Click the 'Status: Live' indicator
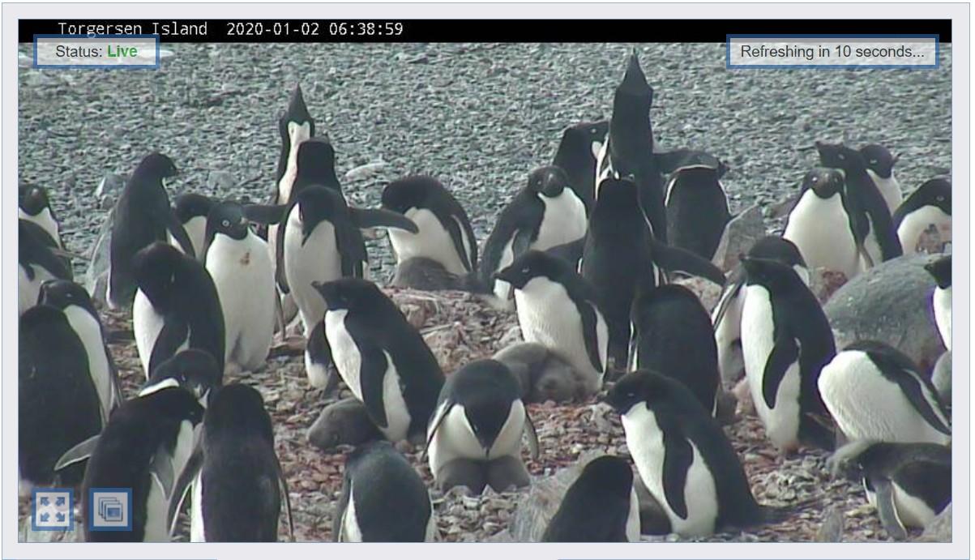Viewport: 975px width, 560px height. (x=96, y=51)
